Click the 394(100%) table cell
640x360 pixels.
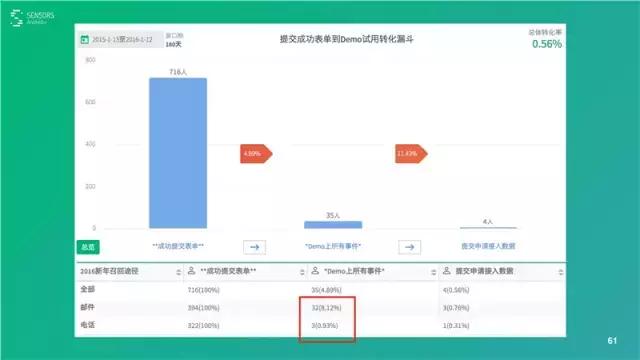[x=204, y=308]
